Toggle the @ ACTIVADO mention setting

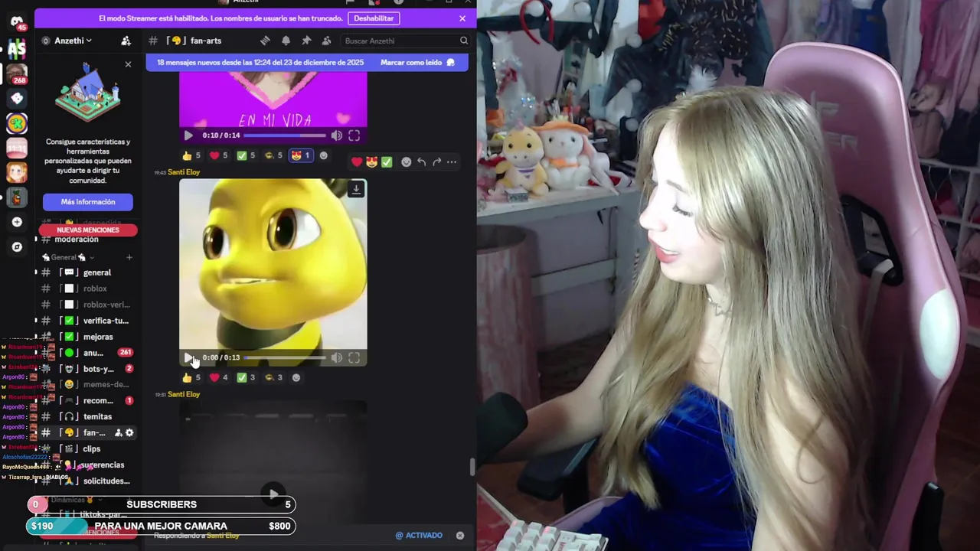(419, 536)
